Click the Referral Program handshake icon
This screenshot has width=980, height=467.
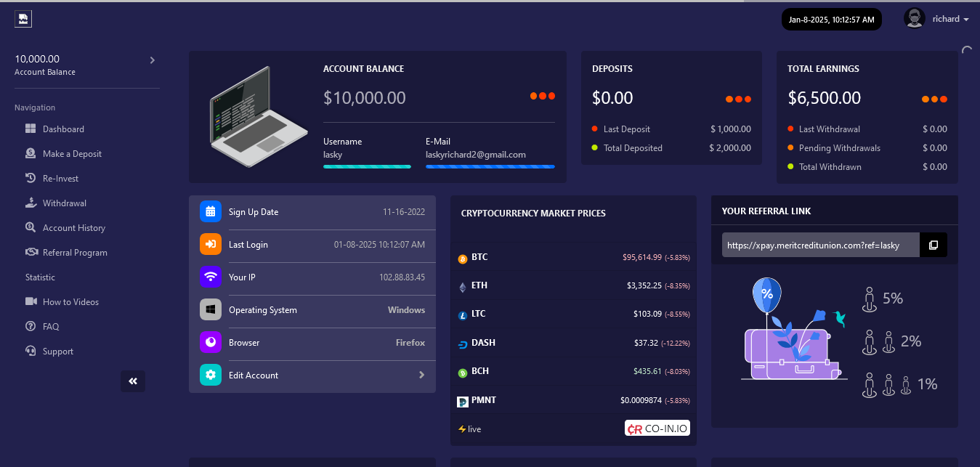click(x=31, y=253)
